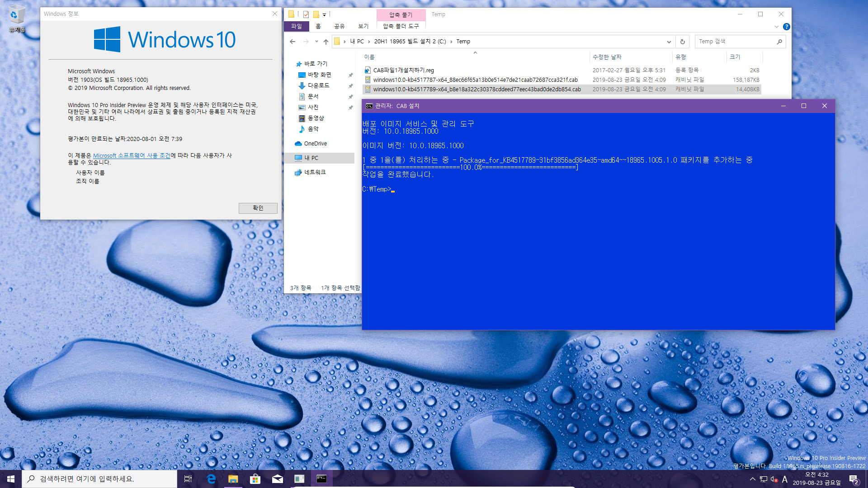868x488 pixels.
Task: Open 다운로드 in navigation pane
Action: [x=318, y=85]
